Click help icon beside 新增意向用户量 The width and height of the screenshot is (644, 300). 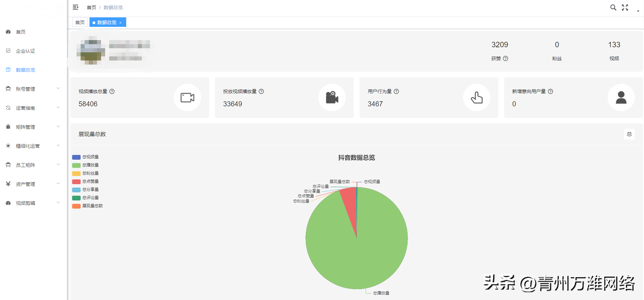coord(550,91)
